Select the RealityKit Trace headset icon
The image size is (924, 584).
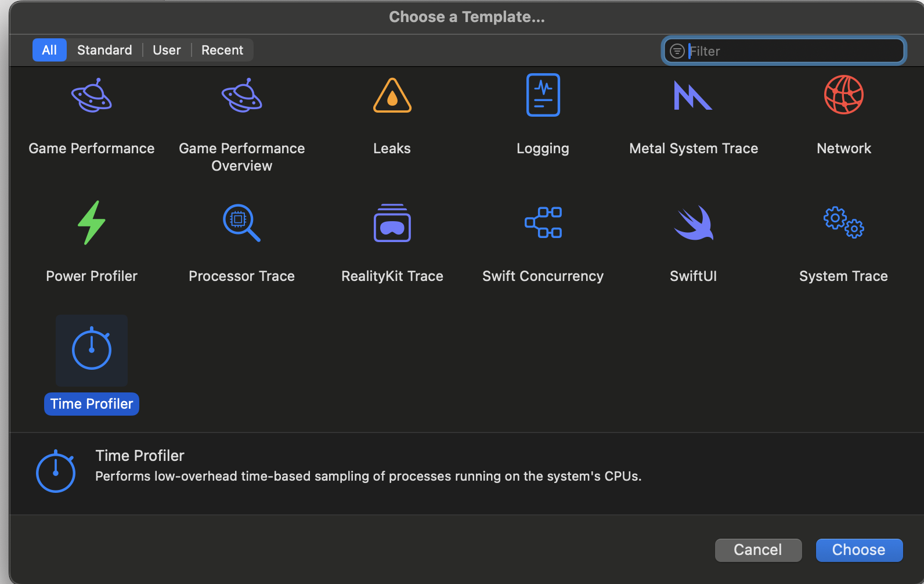click(x=392, y=223)
